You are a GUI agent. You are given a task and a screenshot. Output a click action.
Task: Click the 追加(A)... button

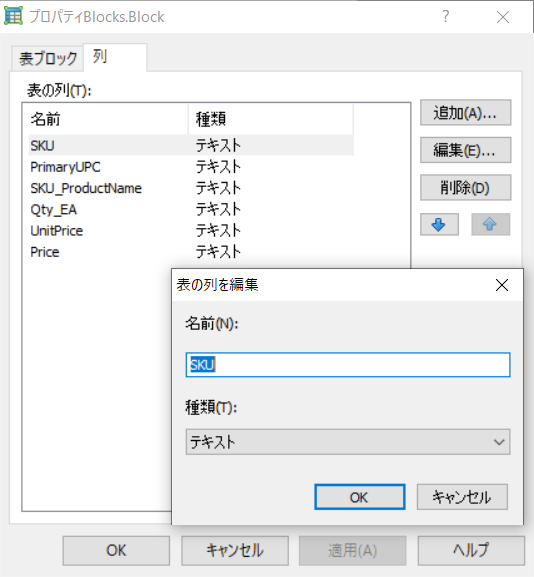466,113
